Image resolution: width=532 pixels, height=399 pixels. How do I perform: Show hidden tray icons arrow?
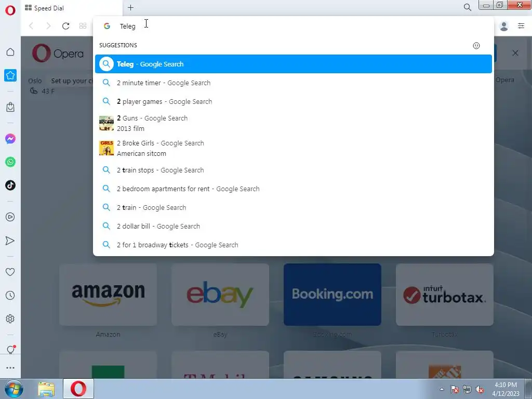tap(442, 389)
